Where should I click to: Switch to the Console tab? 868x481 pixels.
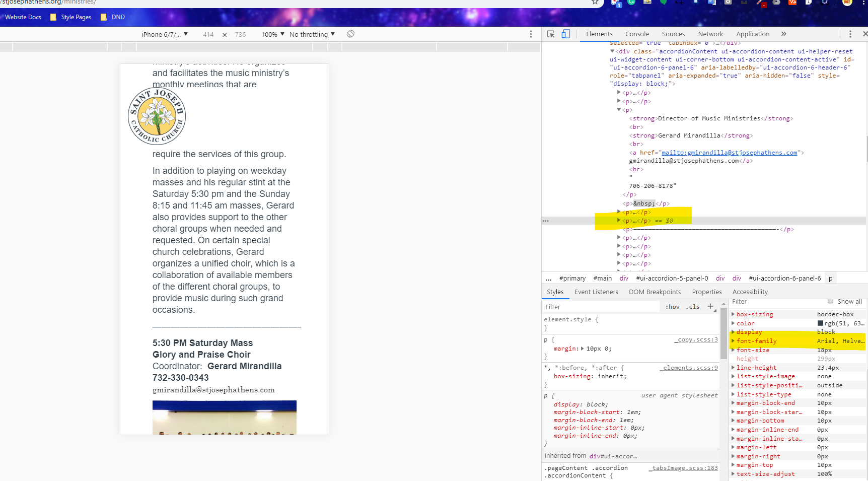[637, 34]
